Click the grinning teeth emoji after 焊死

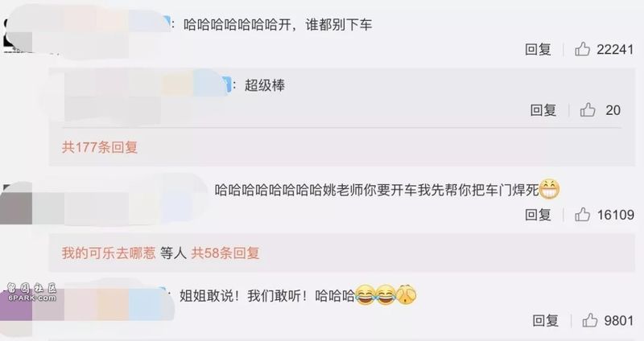click(x=549, y=190)
